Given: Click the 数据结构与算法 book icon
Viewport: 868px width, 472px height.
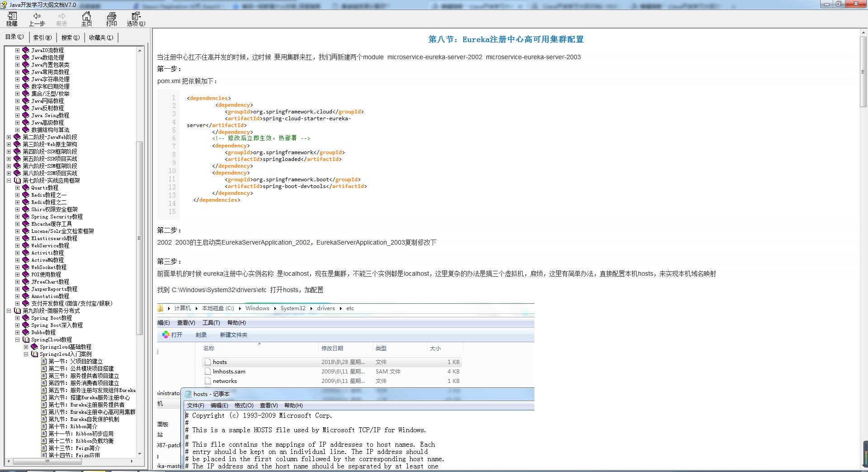Looking at the screenshot, I should [26, 130].
